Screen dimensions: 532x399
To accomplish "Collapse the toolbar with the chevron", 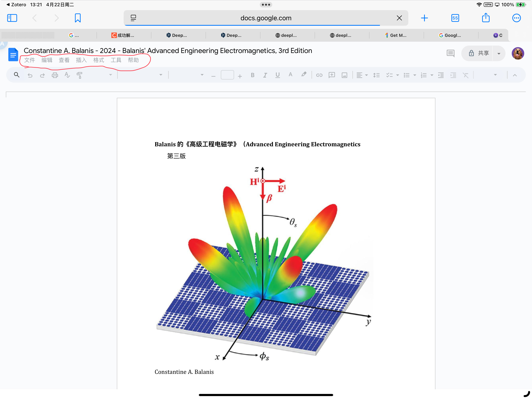I will coord(515,75).
